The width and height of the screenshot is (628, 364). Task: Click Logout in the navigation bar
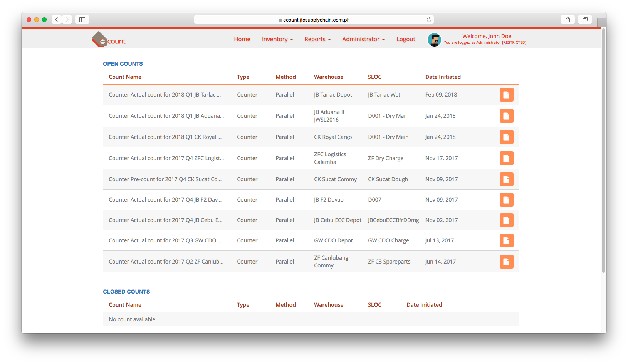coord(405,39)
